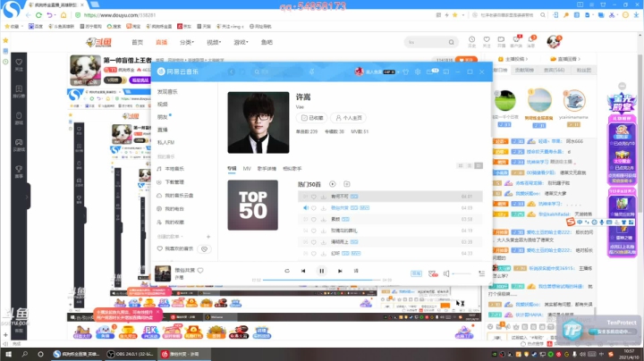Select the song 清明雨上 in the list
Image resolution: width=644 pixels, height=361 pixels.
coord(390,242)
